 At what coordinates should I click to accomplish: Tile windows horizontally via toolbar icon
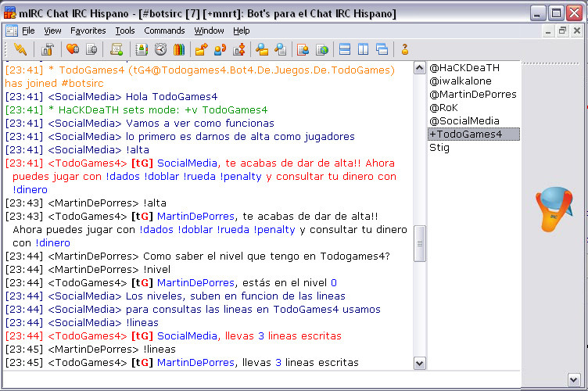point(345,49)
